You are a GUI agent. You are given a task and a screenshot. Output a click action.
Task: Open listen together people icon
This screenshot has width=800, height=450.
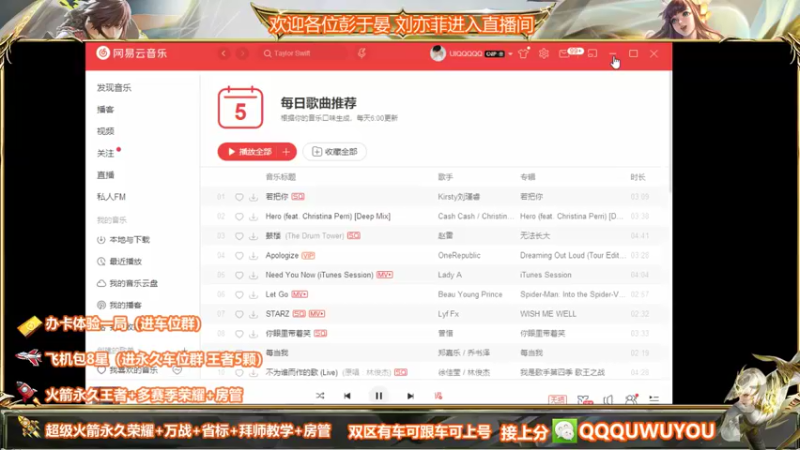(631, 399)
